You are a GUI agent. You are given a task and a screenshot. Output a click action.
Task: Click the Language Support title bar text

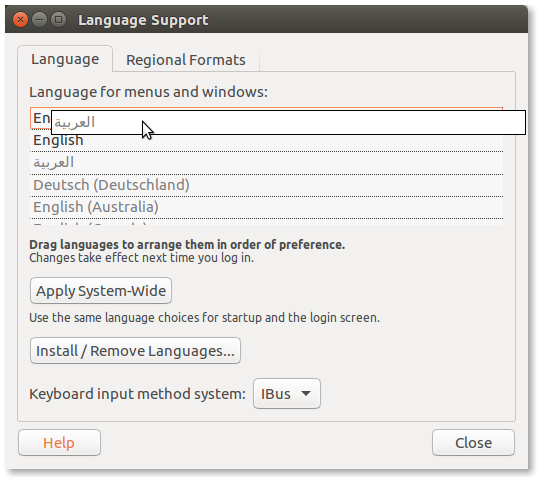pyautogui.click(x=143, y=20)
